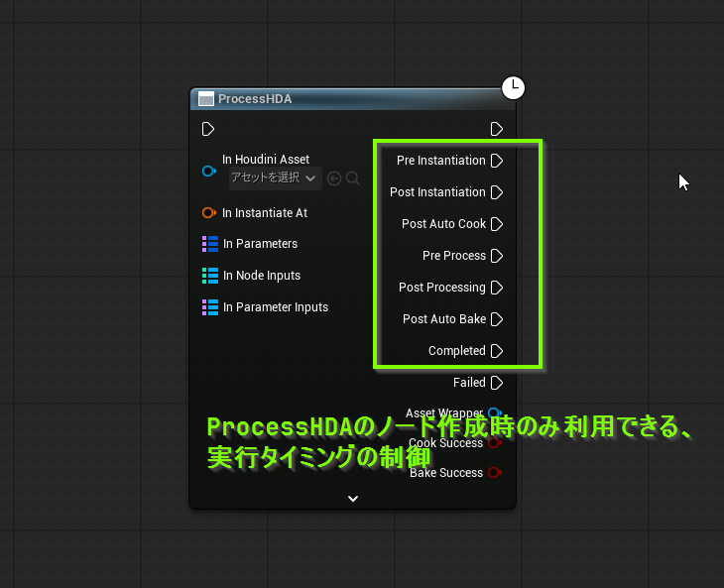Click the In Parameter Inputs map pin
The width and height of the screenshot is (724, 588).
click(210, 307)
